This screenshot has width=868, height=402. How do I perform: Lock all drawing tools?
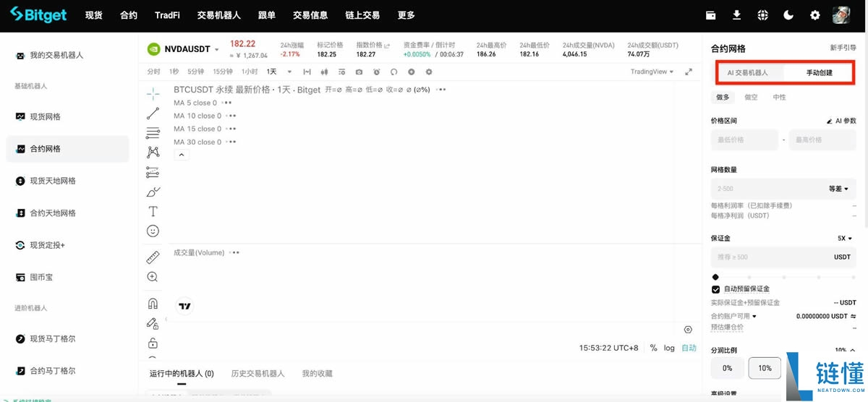click(153, 343)
